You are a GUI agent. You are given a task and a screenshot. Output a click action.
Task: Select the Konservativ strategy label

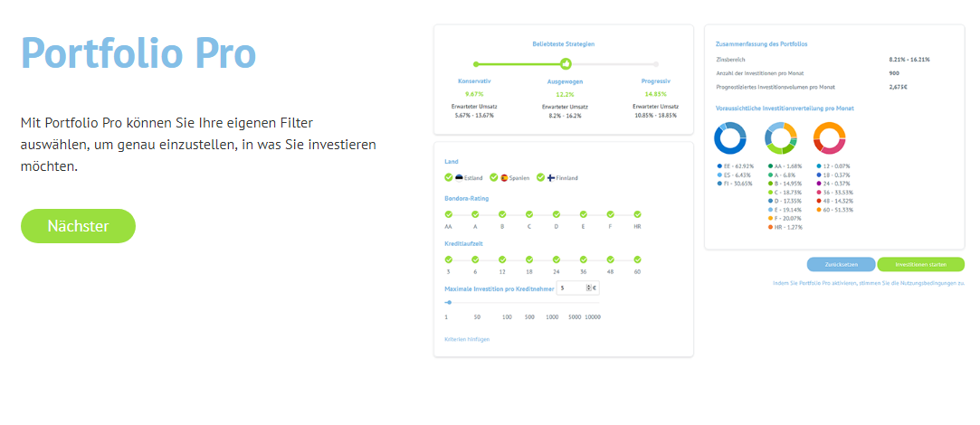click(x=474, y=81)
